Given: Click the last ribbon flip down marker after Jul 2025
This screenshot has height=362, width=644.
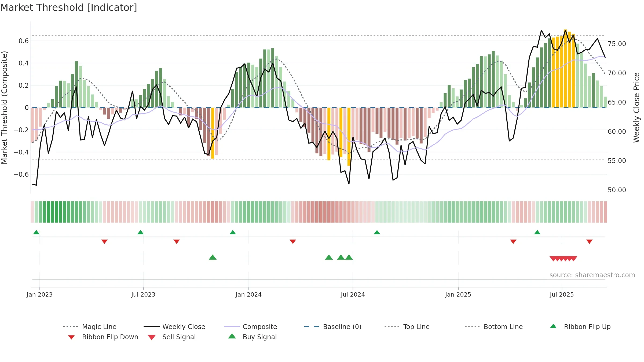Looking at the screenshot, I should 589,242.
